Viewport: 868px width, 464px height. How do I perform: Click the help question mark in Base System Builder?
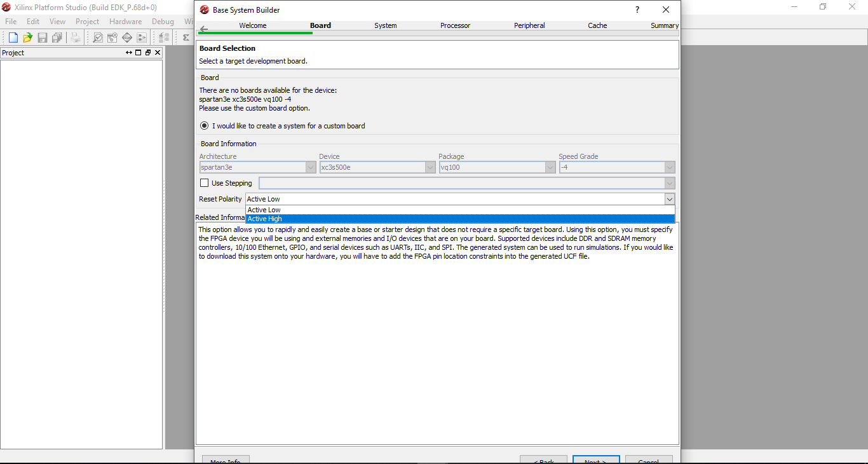tap(637, 10)
